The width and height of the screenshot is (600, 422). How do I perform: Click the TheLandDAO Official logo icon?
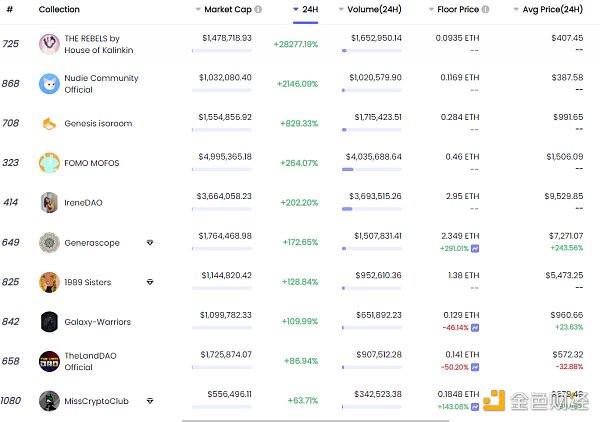(x=49, y=361)
